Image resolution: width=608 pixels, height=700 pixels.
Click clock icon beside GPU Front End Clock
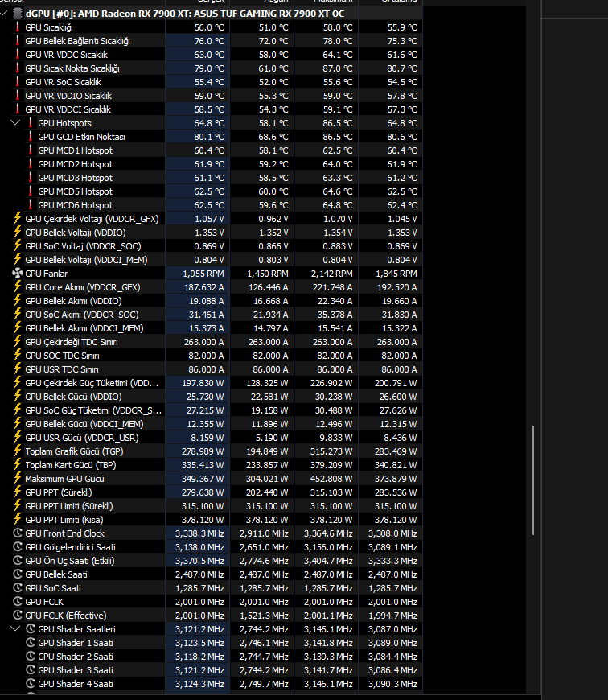pos(18,533)
